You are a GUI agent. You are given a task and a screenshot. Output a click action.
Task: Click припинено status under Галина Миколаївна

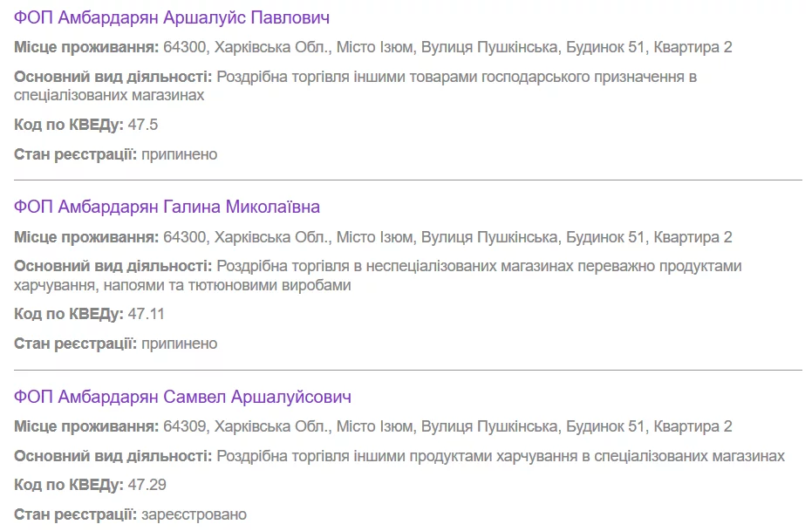(x=179, y=344)
